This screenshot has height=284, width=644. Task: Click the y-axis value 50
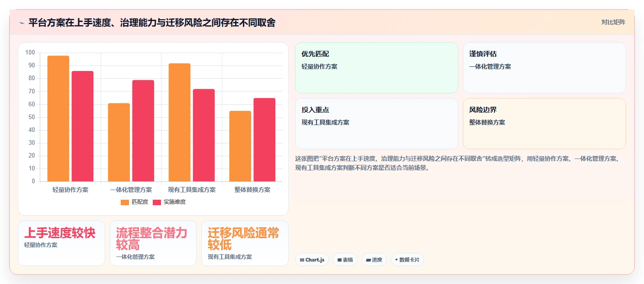(x=32, y=117)
